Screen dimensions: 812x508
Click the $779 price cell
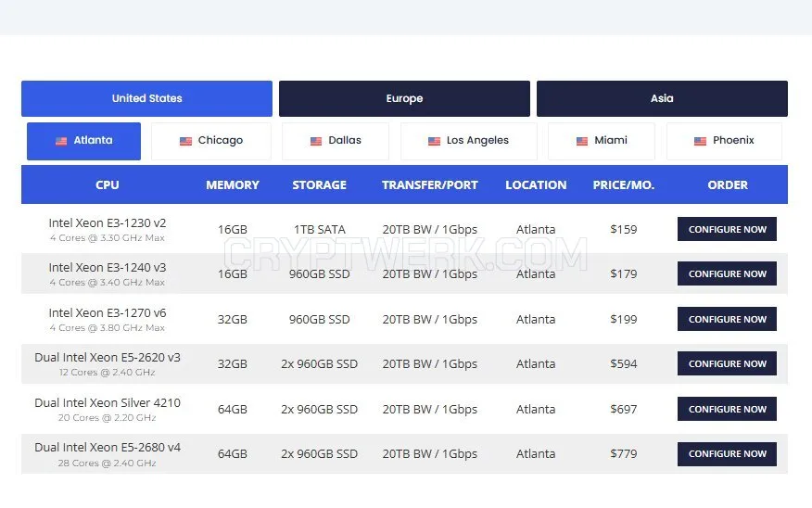coord(624,453)
